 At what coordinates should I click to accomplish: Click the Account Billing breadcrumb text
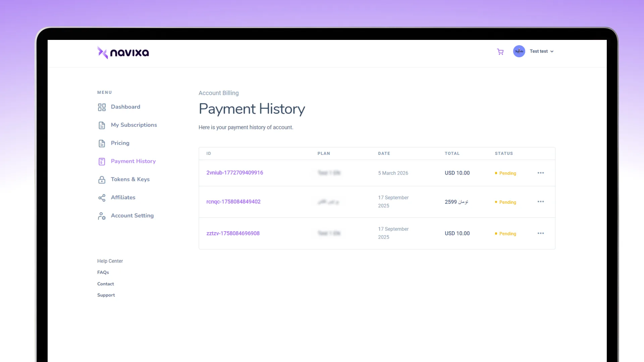219,93
